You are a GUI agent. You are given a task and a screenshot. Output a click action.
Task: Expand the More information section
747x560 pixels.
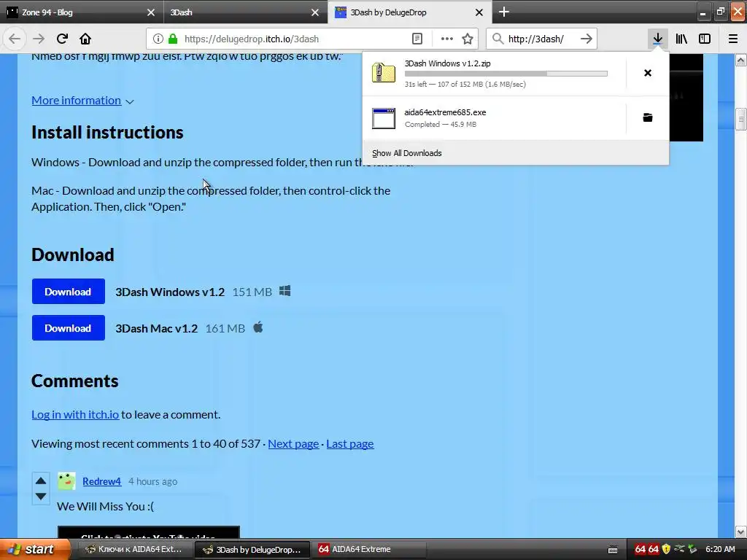click(x=82, y=101)
